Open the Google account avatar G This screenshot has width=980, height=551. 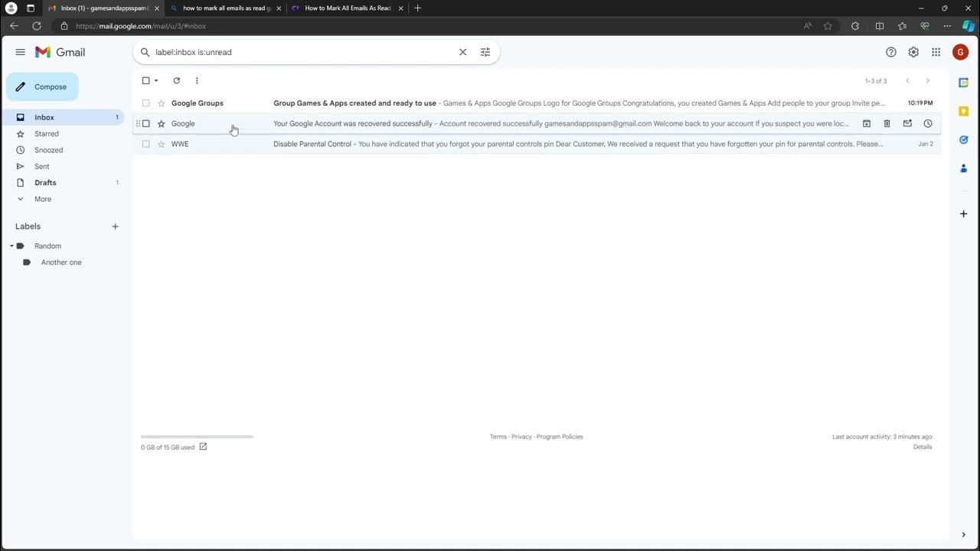961,52
